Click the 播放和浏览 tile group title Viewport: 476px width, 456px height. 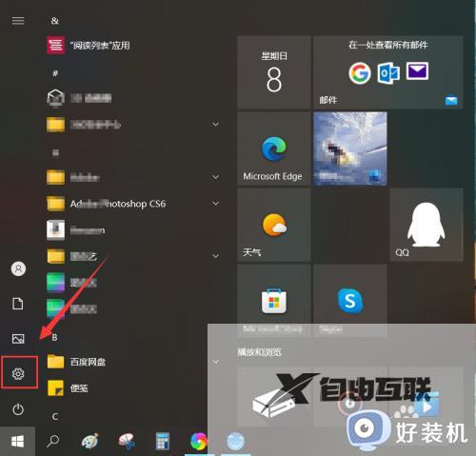pos(259,352)
